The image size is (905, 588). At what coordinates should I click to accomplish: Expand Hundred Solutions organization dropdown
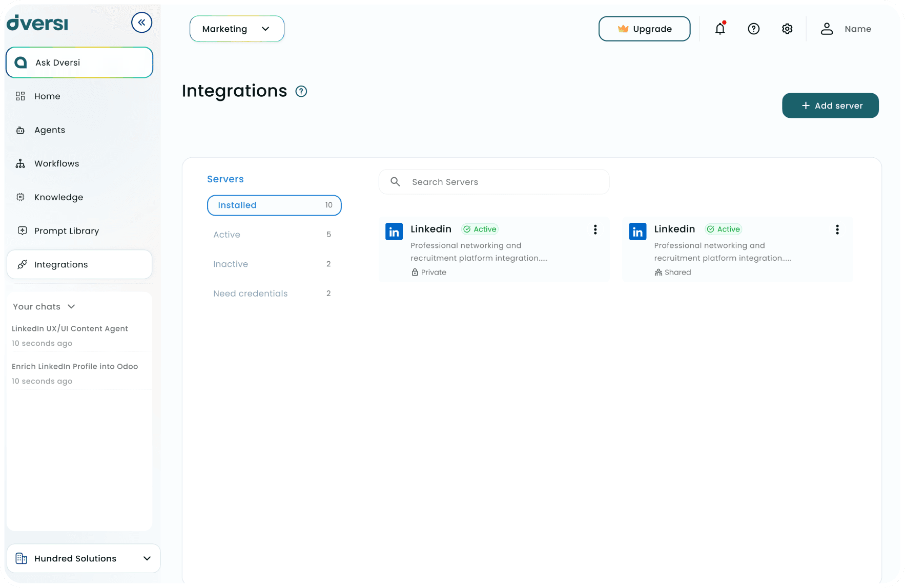(84, 559)
